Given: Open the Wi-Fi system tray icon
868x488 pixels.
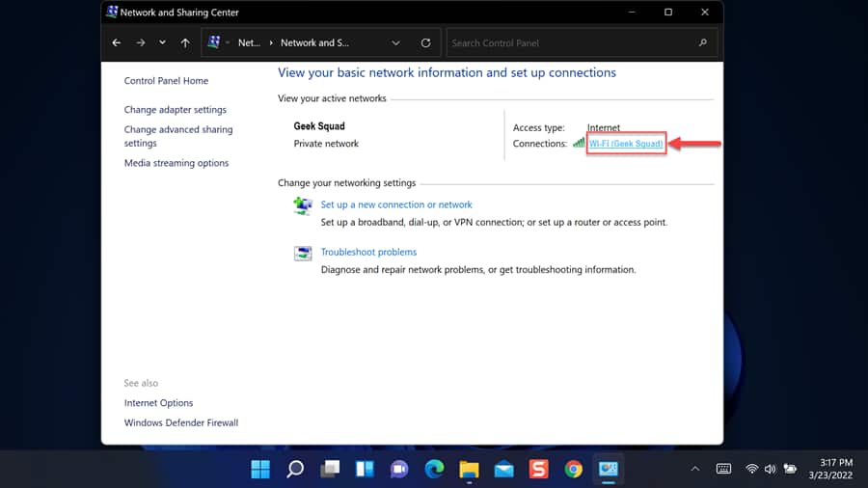Looking at the screenshot, I should click(751, 469).
